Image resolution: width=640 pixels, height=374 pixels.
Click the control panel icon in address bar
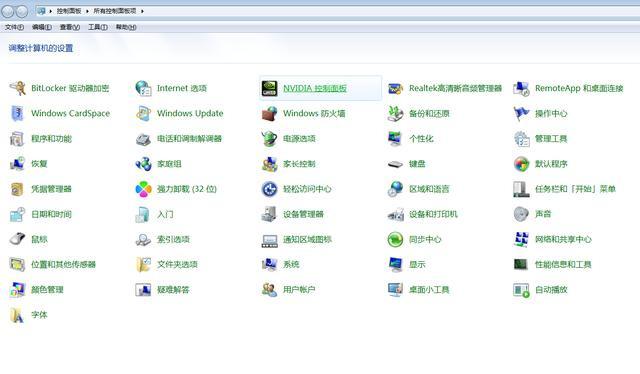point(41,11)
